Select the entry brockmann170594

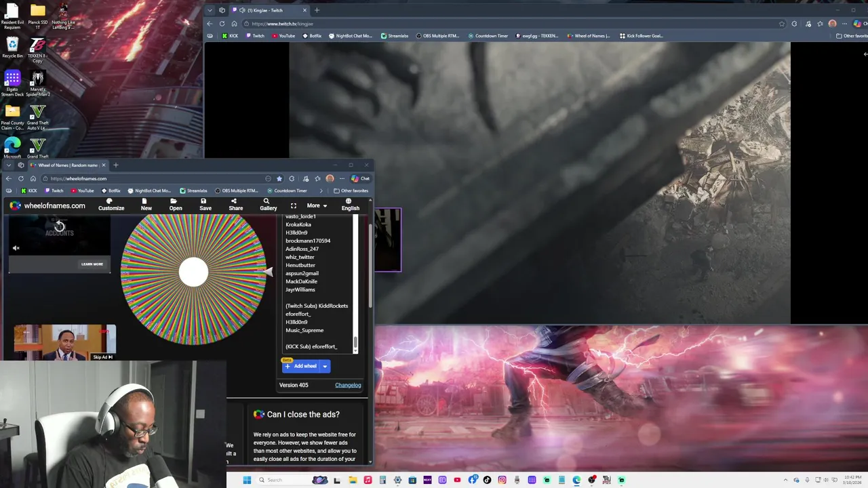click(x=308, y=241)
